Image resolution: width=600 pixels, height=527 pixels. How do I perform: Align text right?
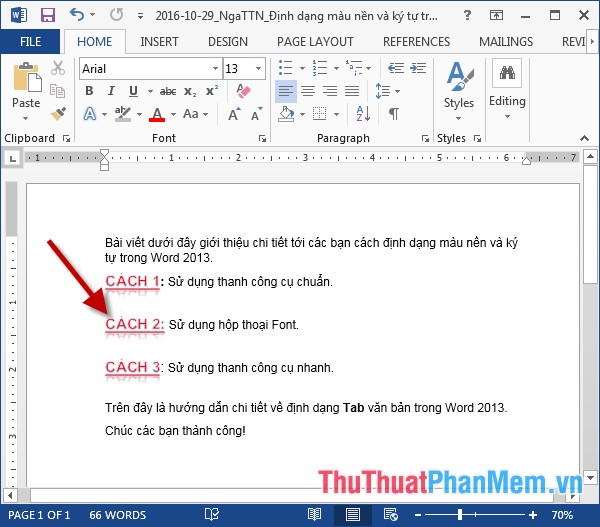click(330, 91)
